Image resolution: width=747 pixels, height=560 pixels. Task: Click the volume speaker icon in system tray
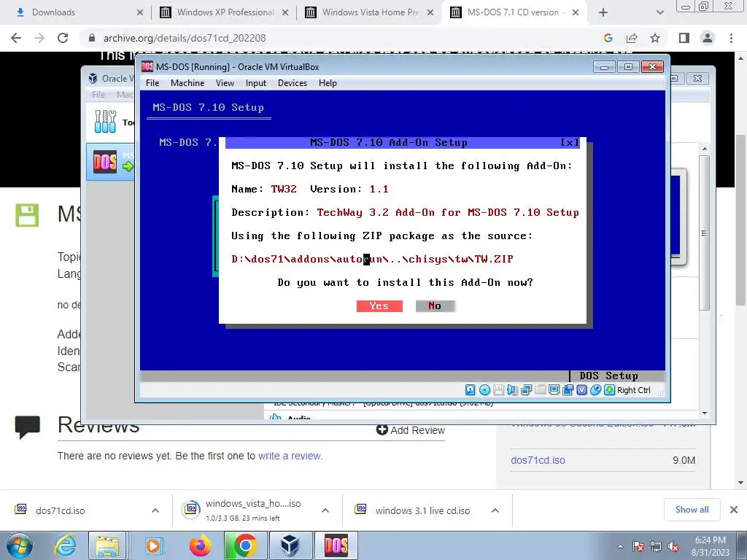coord(673,547)
